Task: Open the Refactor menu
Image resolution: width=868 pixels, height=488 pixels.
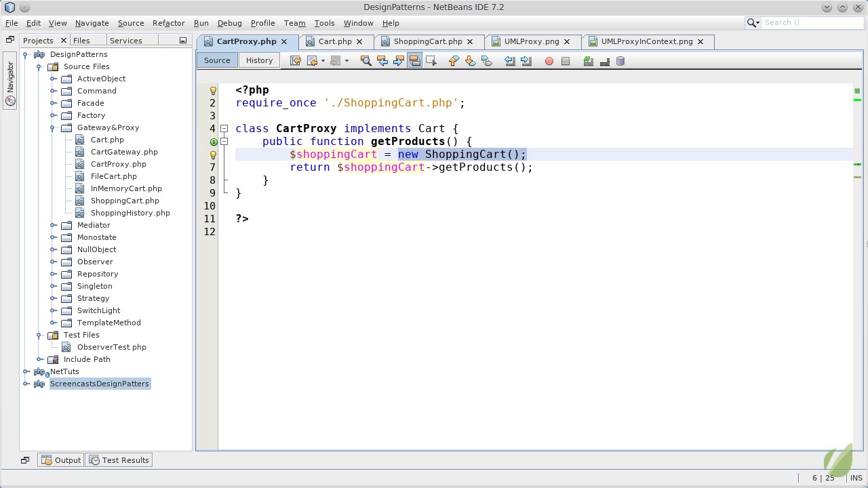Action: [168, 23]
